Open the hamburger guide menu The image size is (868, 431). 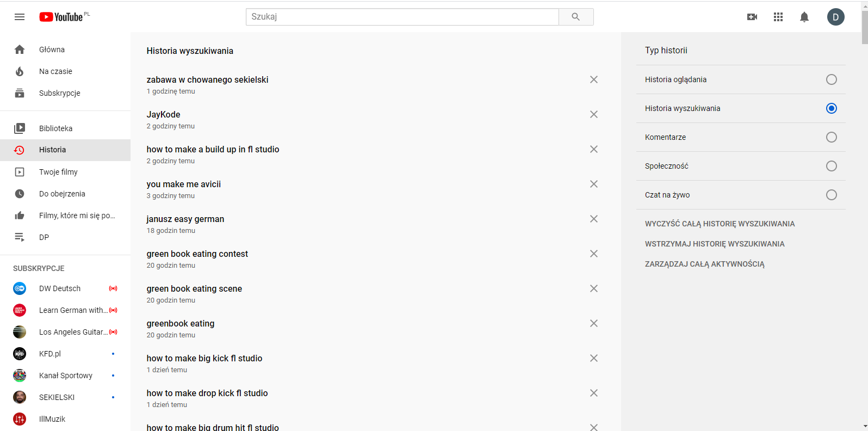(20, 17)
